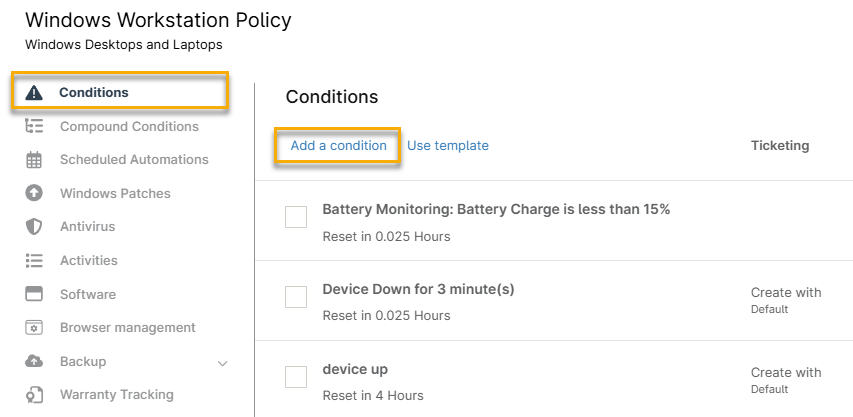Image resolution: width=853 pixels, height=417 pixels.
Task: Check the Device Down condition checkbox
Action: (296, 297)
